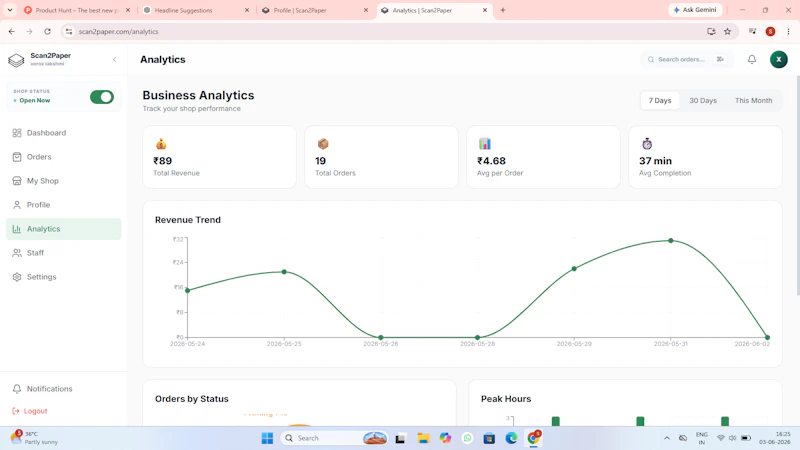Close the Headline Suggestions tab
The width and height of the screenshot is (800, 450).
pyautogui.click(x=247, y=10)
